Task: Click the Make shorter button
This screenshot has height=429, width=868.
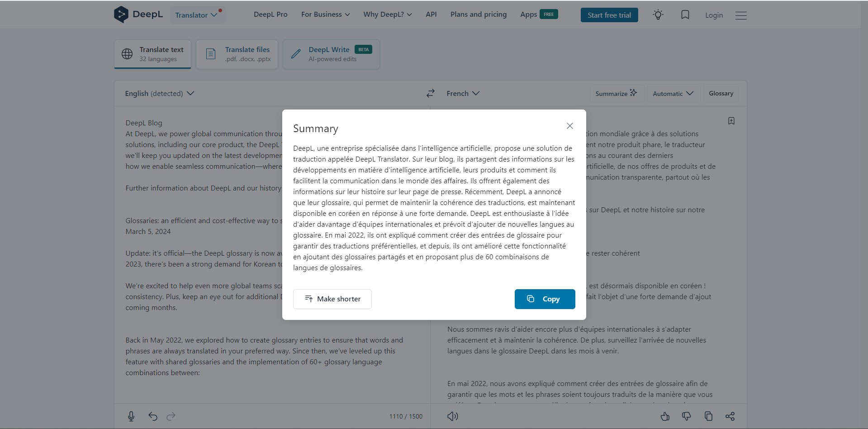Action: [x=332, y=299]
